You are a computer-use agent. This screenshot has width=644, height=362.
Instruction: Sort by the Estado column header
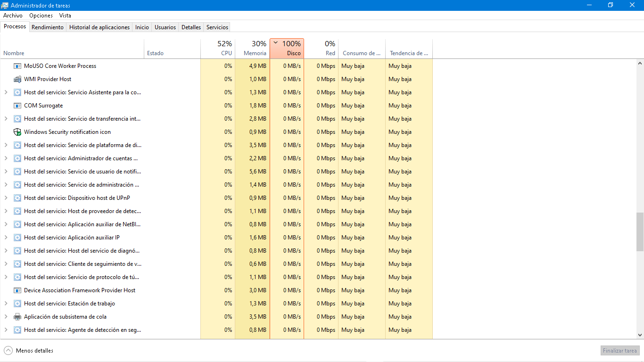(x=172, y=49)
